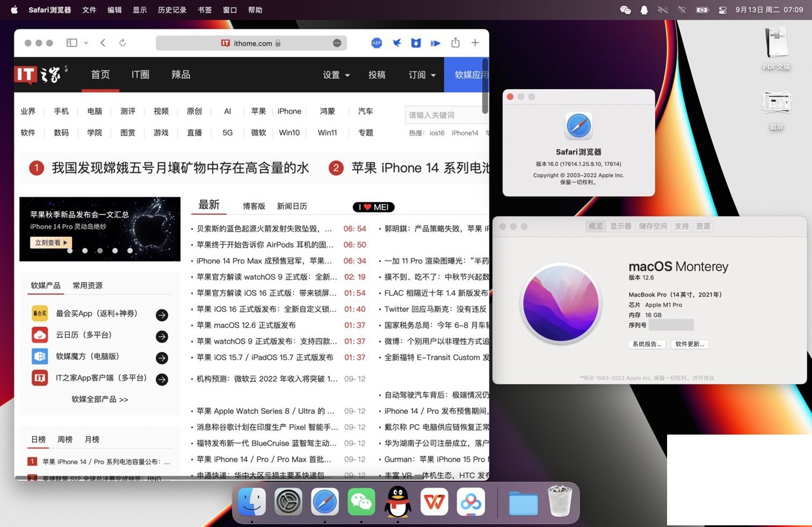The image size is (812, 527).
Task: Open arrow next to 云日历
Action: (162, 336)
